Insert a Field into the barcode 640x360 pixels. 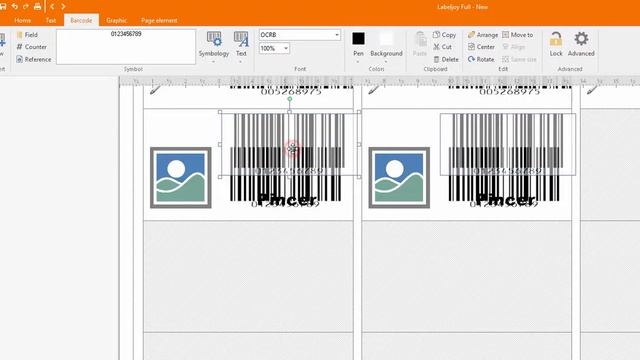27,35
